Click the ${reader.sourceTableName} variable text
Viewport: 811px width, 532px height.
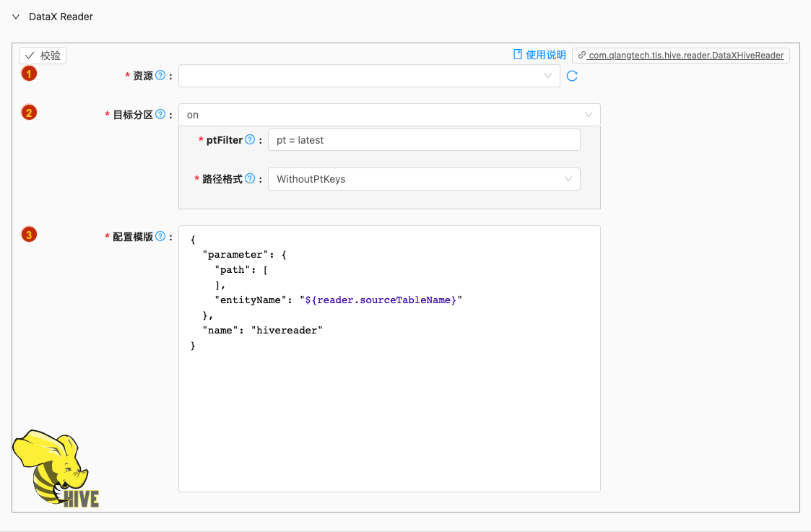(381, 300)
